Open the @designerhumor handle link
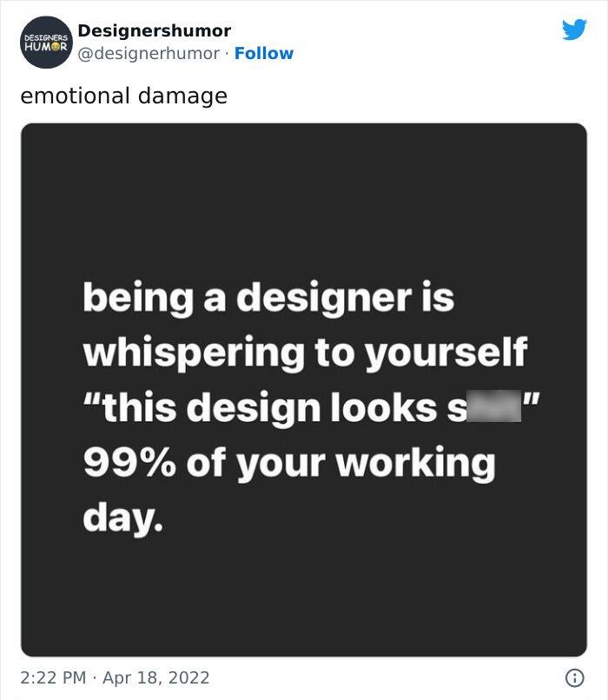The height and width of the screenshot is (700, 608). click(149, 53)
